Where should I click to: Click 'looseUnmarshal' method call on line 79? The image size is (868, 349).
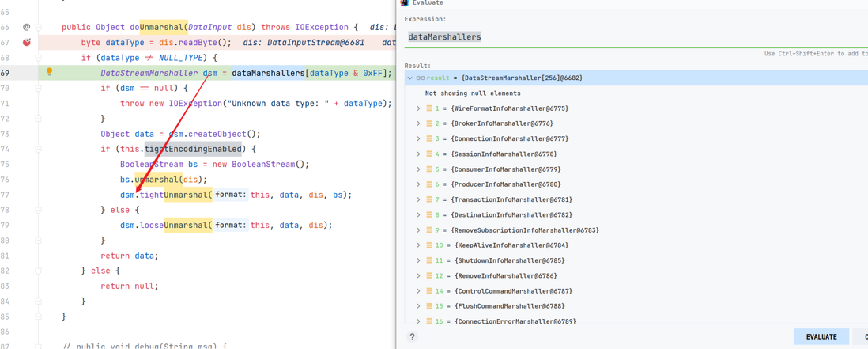pos(175,225)
